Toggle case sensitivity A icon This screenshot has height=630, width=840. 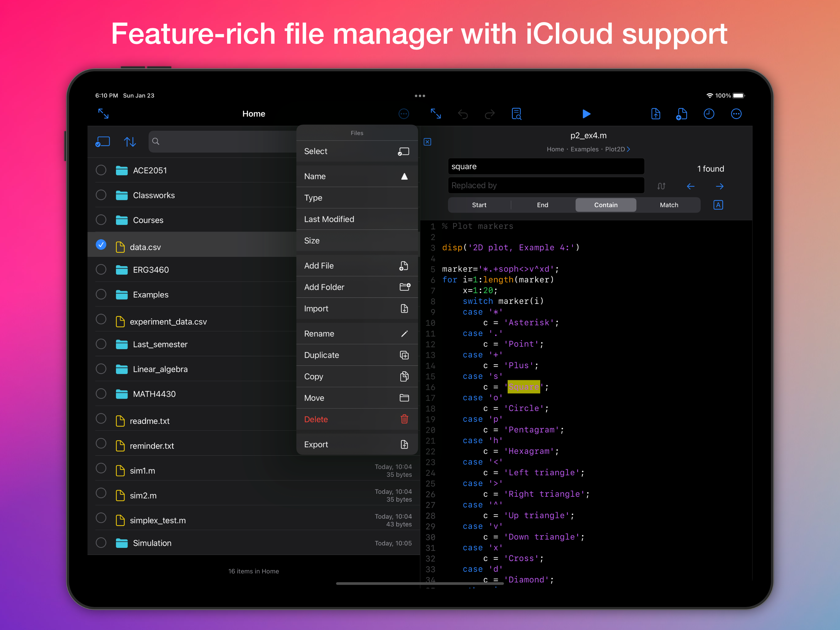(718, 205)
